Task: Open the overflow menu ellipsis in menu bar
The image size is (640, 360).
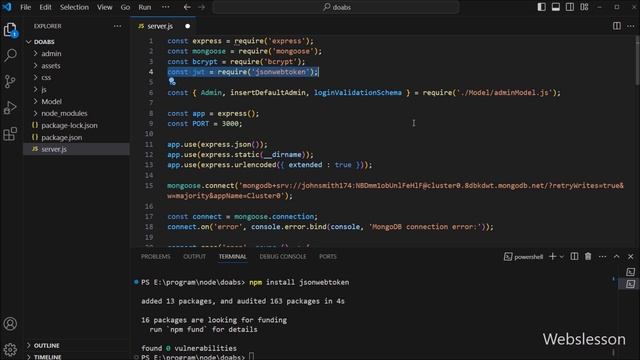Action: [165, 7]
